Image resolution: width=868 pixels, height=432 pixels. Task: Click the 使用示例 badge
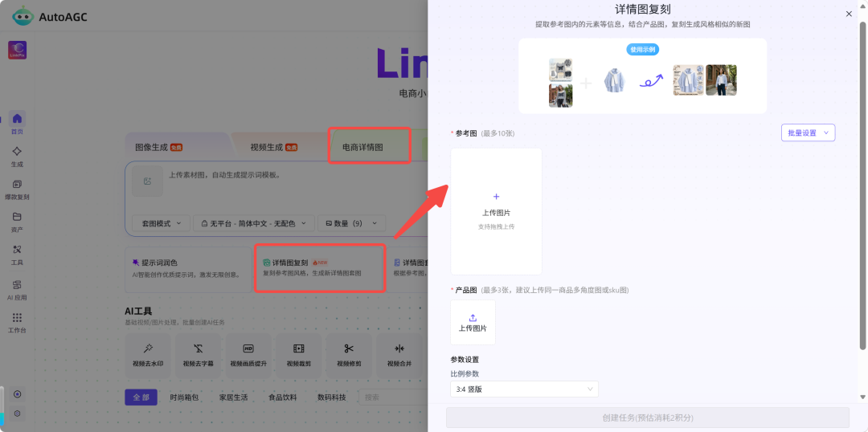point(643,49)
